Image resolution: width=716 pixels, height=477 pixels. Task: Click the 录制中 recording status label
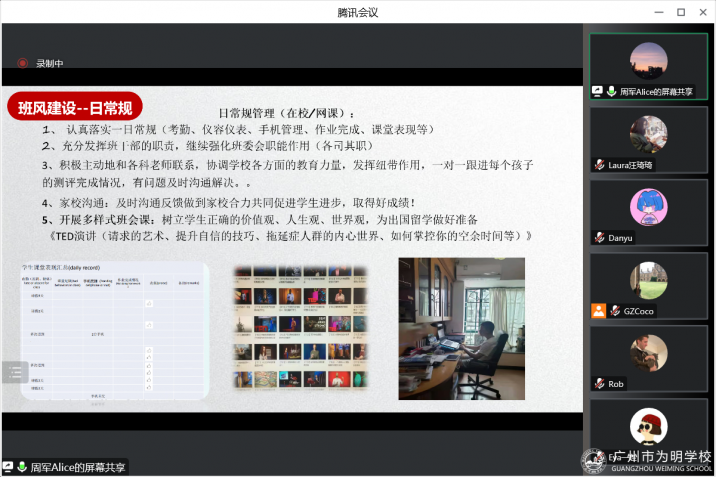50,63
